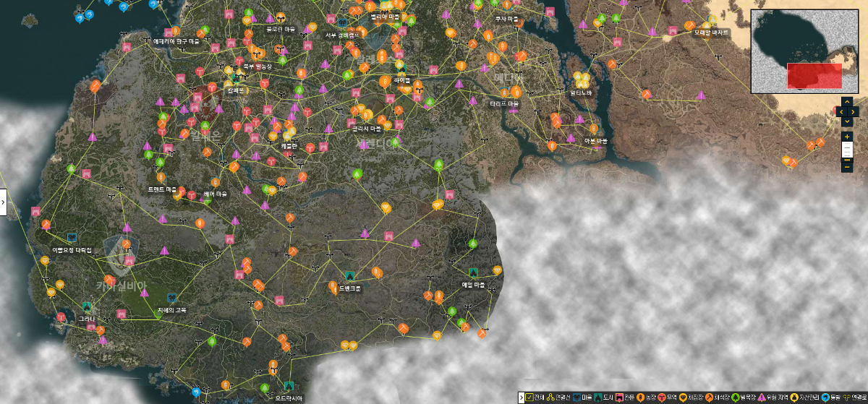Click the 도시 city filter icon
The height and width of the screenshot is (404, 868).
pyautogui.click(x=597, y=397)
